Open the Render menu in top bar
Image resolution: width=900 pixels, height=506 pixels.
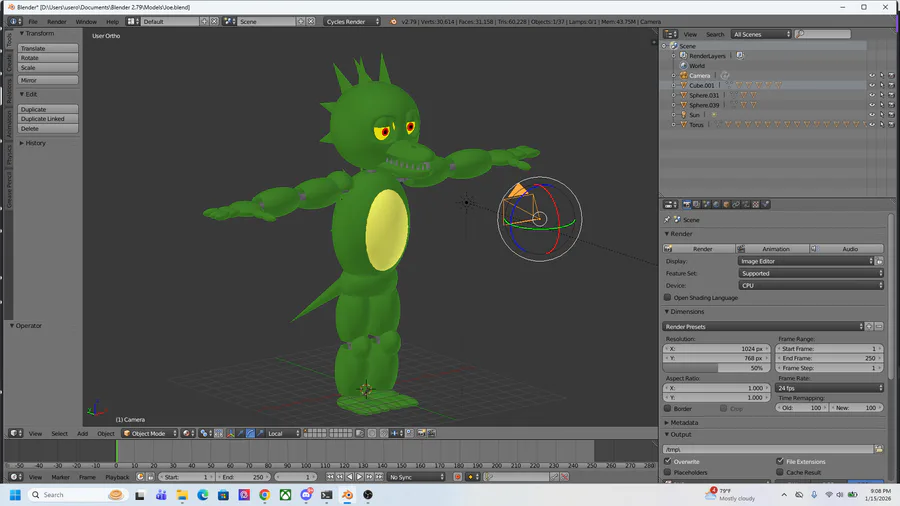pyautogui.click(x=57, y=21)
